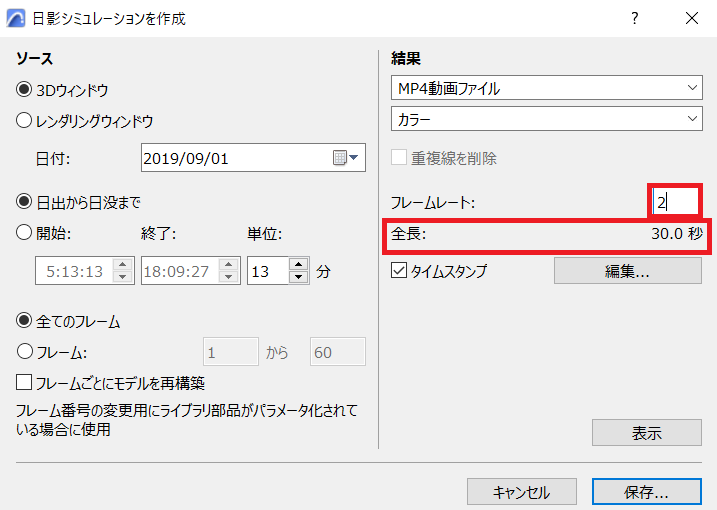Click the ArchiCAD icon in title bar

[x=16, y=18]
